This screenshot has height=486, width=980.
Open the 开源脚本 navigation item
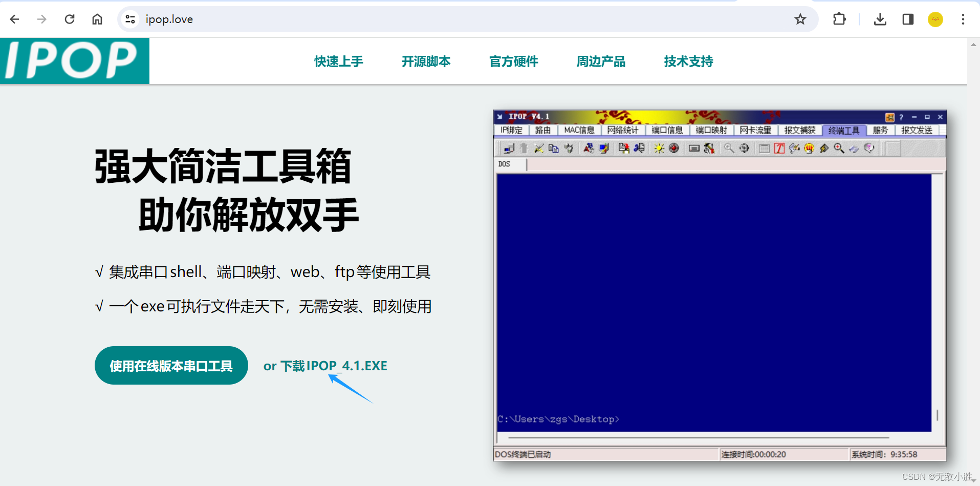426,61
